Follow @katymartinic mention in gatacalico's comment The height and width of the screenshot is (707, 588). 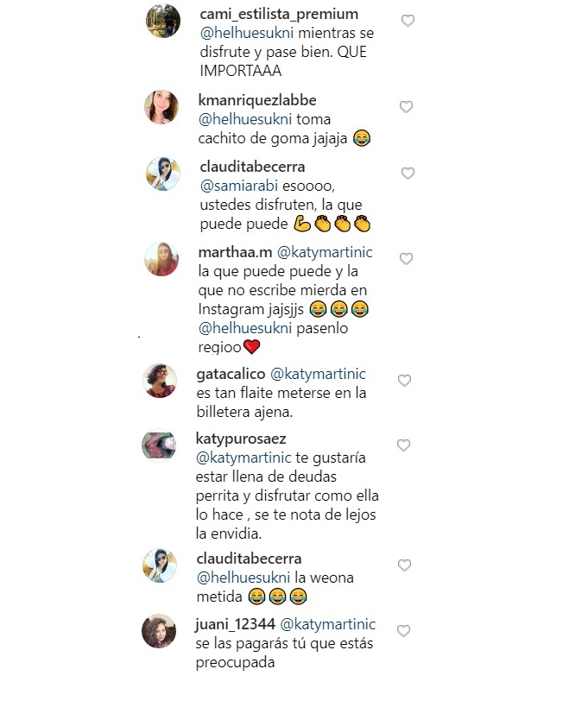tap(318, 374)
